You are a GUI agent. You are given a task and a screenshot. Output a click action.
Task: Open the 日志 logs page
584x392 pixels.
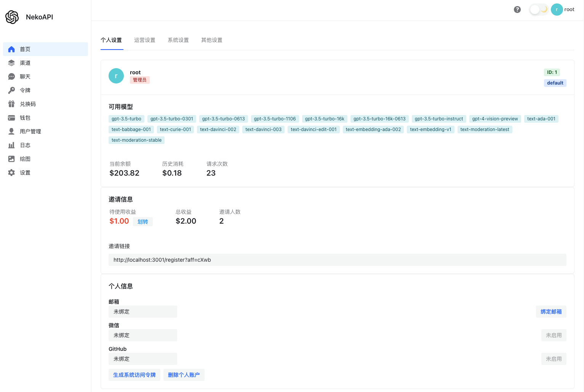[x=25, y=145]
